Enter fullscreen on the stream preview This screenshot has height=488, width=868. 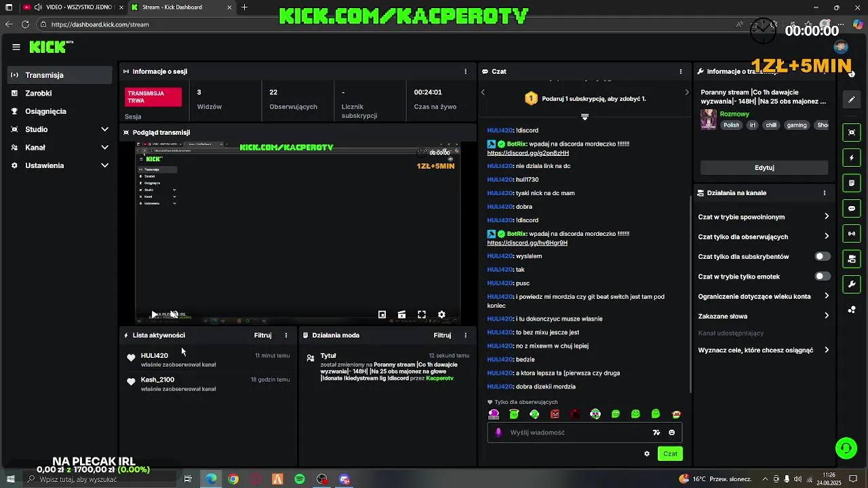[422, 314]
